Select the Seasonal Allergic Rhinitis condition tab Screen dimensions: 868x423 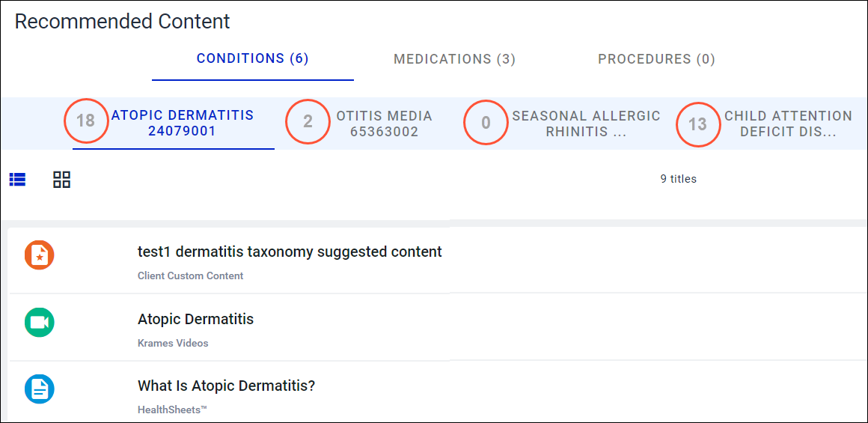tap(586, 124)
